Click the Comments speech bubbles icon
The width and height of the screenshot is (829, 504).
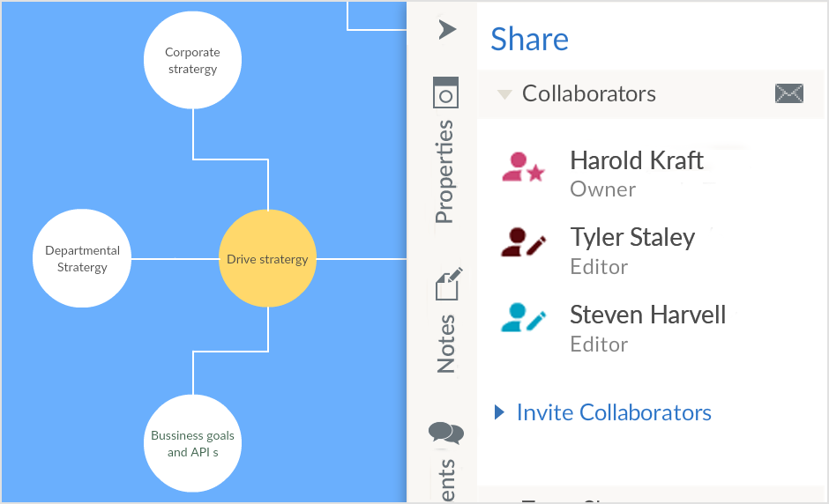446,433
